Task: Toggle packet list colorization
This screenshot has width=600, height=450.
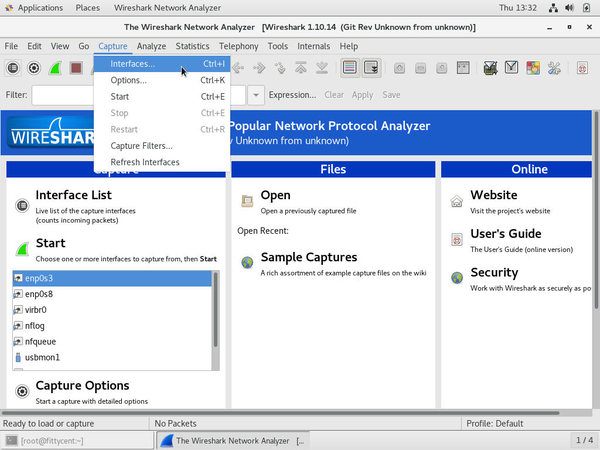Action: (350, 68)
